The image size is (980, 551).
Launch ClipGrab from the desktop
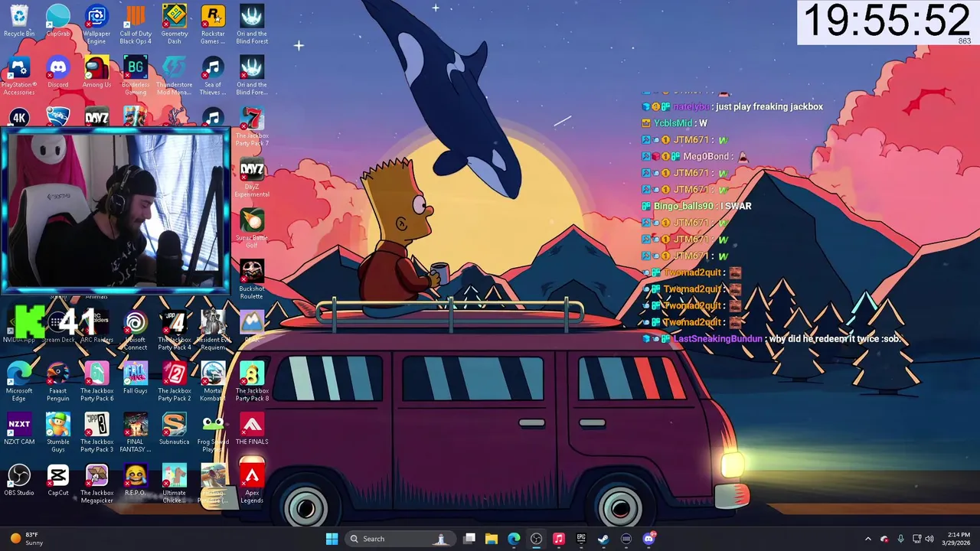click(58, 21)
